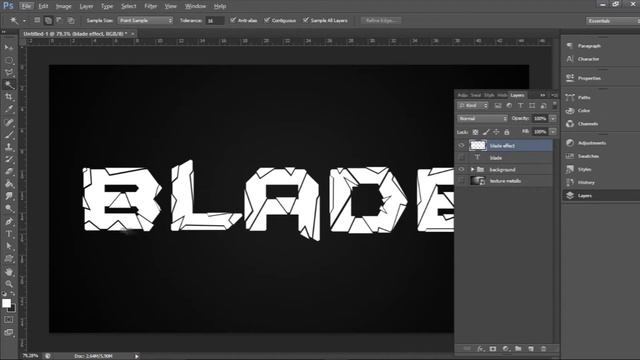Filter layers by type layers icon
The image size is (640, 360).
tap(520, 106)
